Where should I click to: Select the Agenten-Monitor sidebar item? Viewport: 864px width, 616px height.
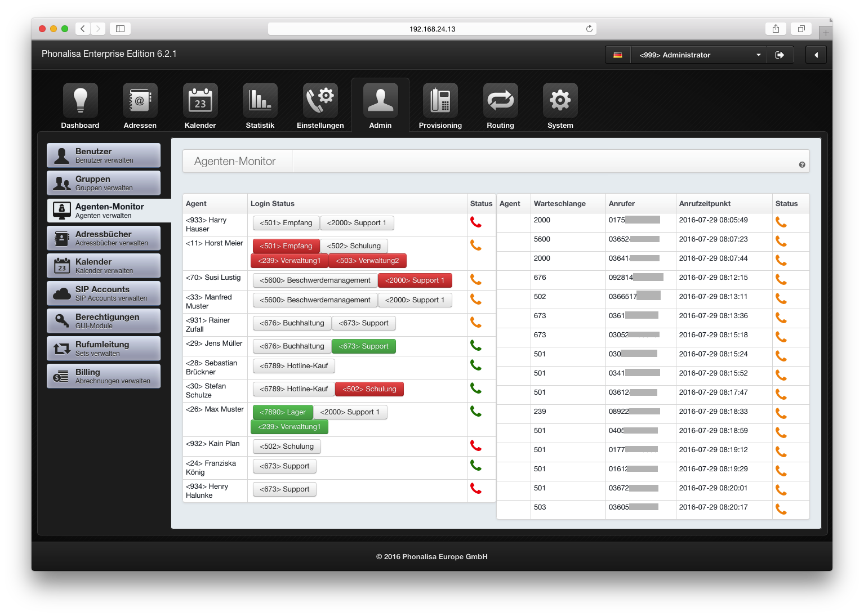pos(109,211)
